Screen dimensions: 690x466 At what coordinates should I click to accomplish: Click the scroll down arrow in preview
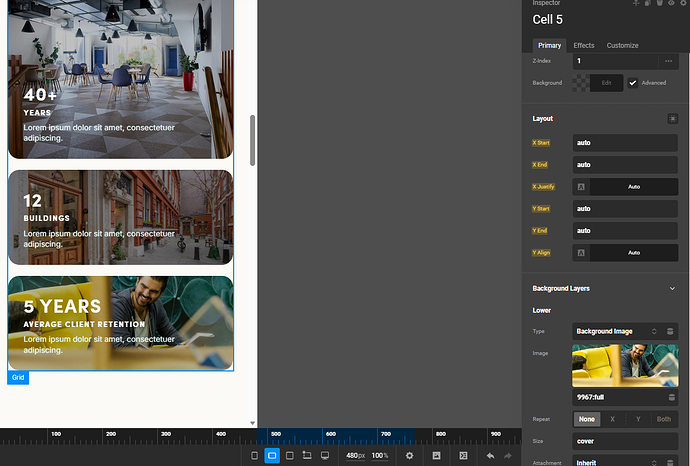pos(253,423)
